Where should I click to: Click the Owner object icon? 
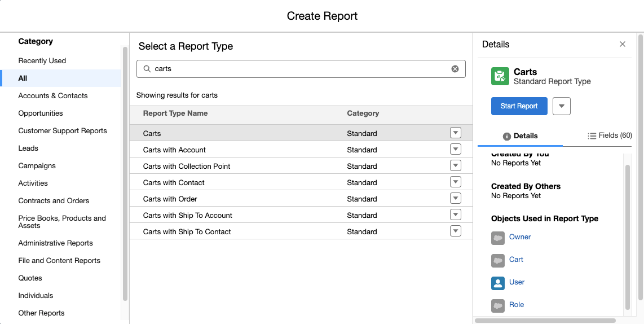498,238
